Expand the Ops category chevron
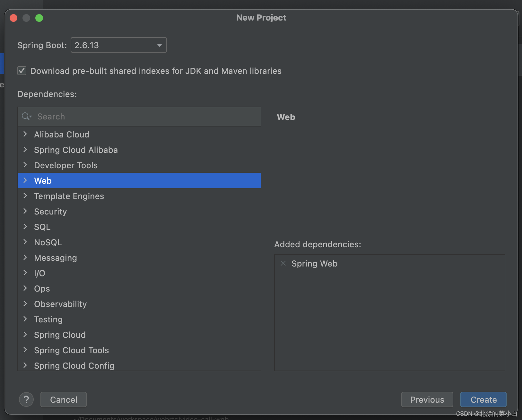The image size is (522, 420). tap(25, 288)
